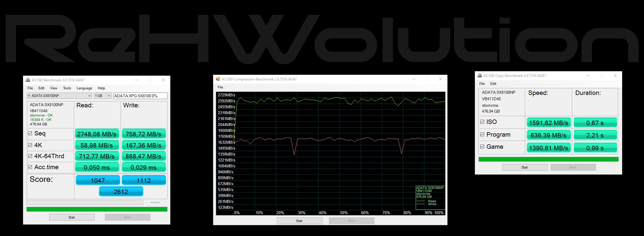Click Seq read result 2748,08 MB/s

point(97,134)
